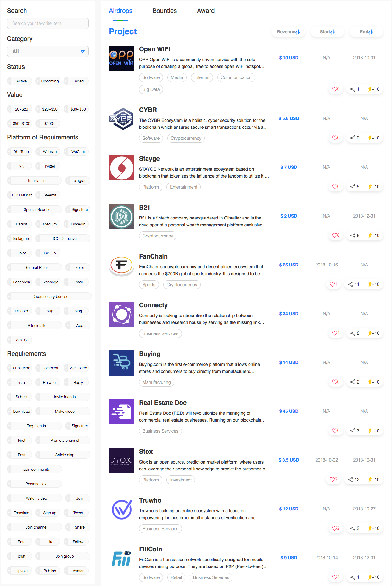Screen dimensions: 392x586
Task: Toggle the ICO Detective platform filter
Action: coord(63,239)
